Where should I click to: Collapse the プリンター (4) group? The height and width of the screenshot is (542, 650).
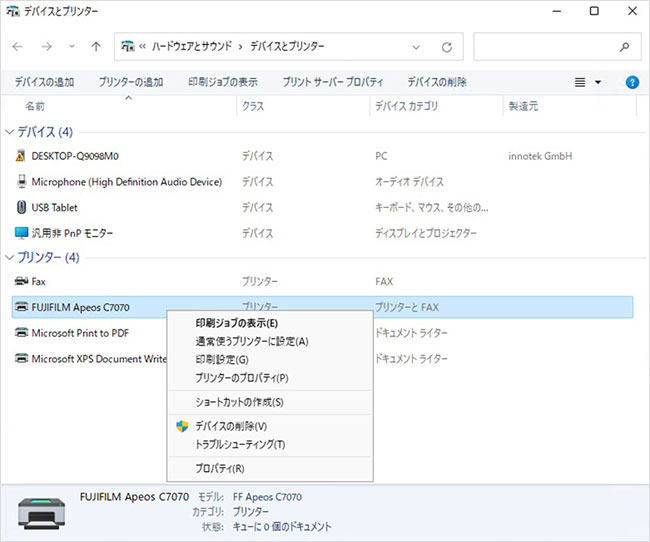(10, 258)
